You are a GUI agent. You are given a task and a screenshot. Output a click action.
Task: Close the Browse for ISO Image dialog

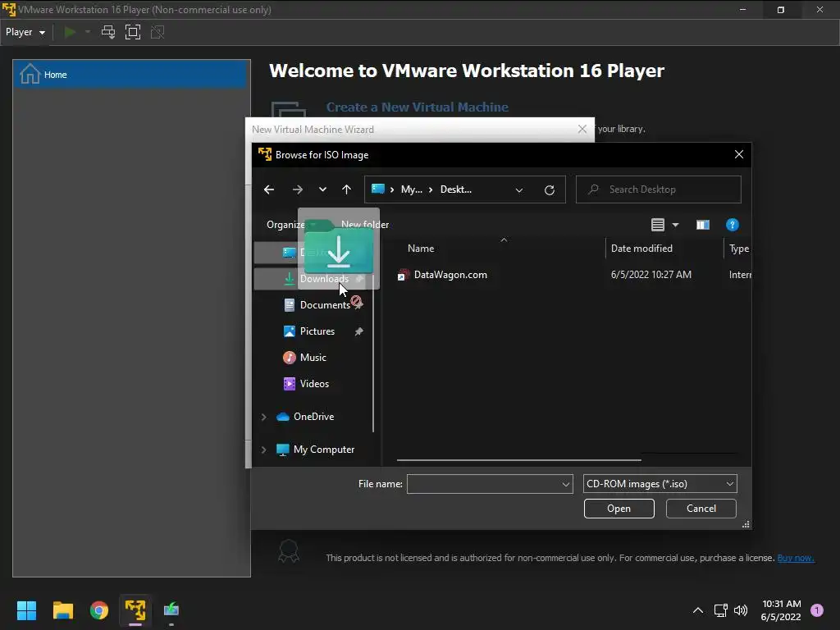739,154
